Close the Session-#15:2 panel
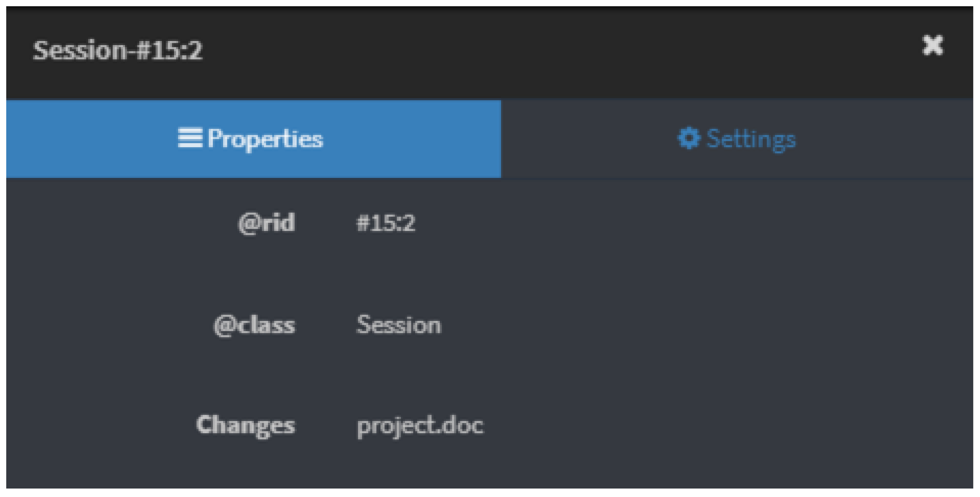This screenshot has height=497, width=980. (932, 45)
